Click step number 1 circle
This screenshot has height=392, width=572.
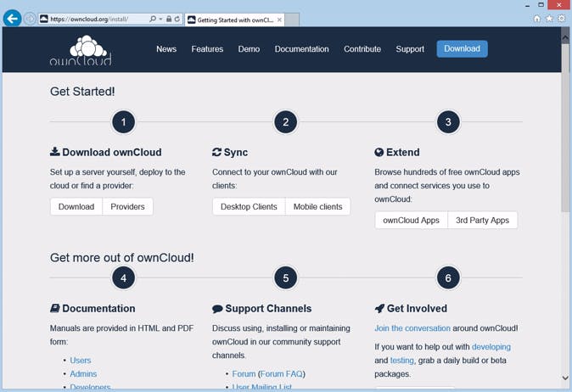click(x=123, y=122)
